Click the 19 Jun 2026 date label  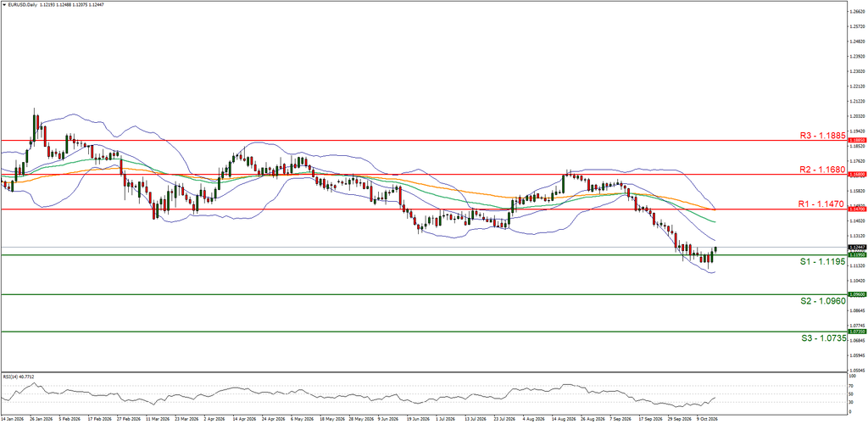(x=417, y=420)
